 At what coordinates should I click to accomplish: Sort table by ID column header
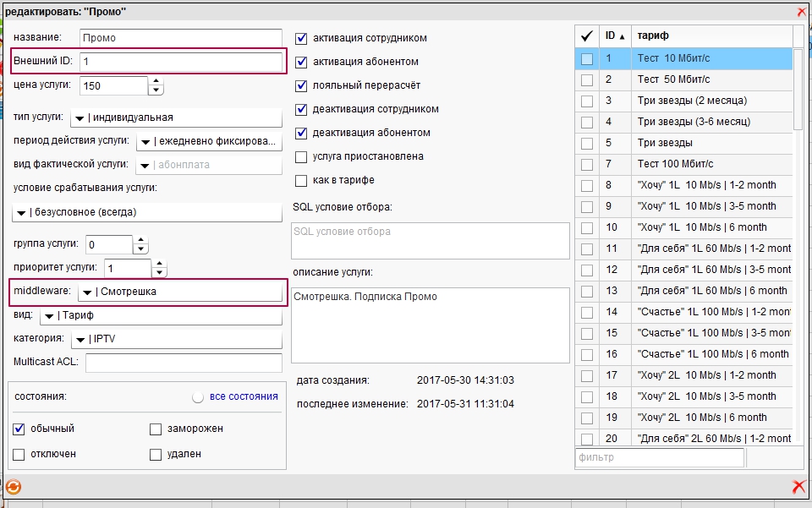point(615,36)
